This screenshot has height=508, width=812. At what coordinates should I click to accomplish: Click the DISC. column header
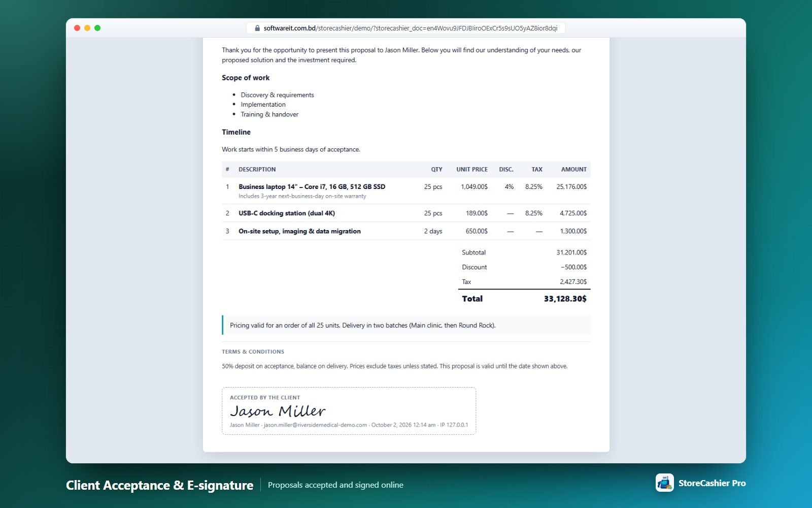[506, 170]
